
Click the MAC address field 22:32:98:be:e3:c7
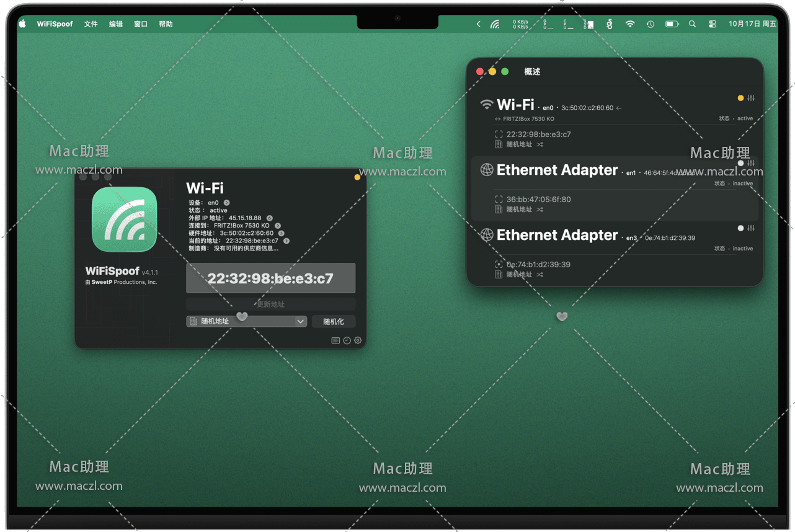pos(270,278)
